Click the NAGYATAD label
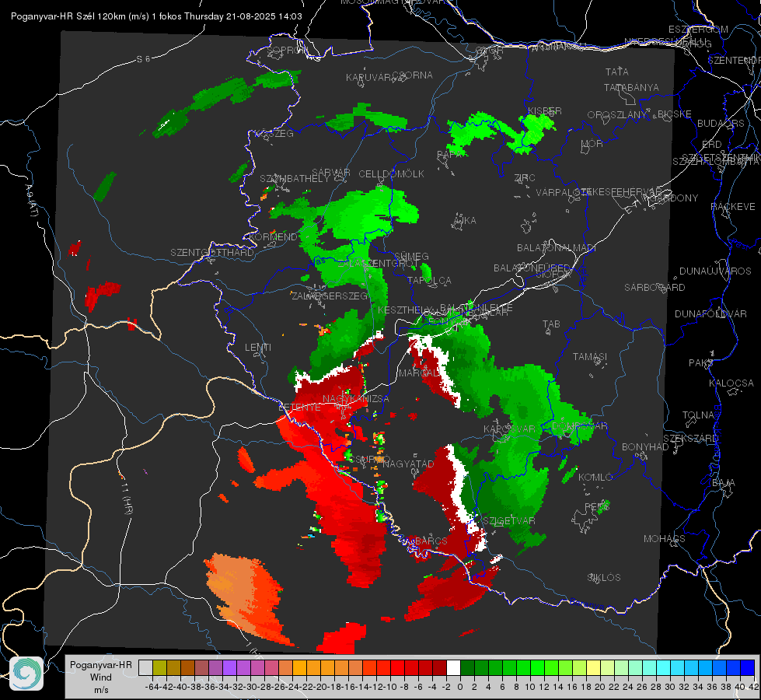 point(408,464)
